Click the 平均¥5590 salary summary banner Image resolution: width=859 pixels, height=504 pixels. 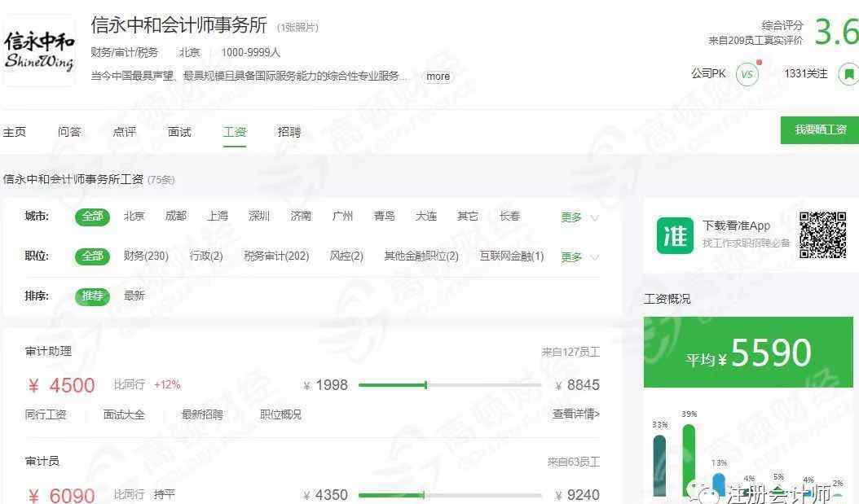748,352
